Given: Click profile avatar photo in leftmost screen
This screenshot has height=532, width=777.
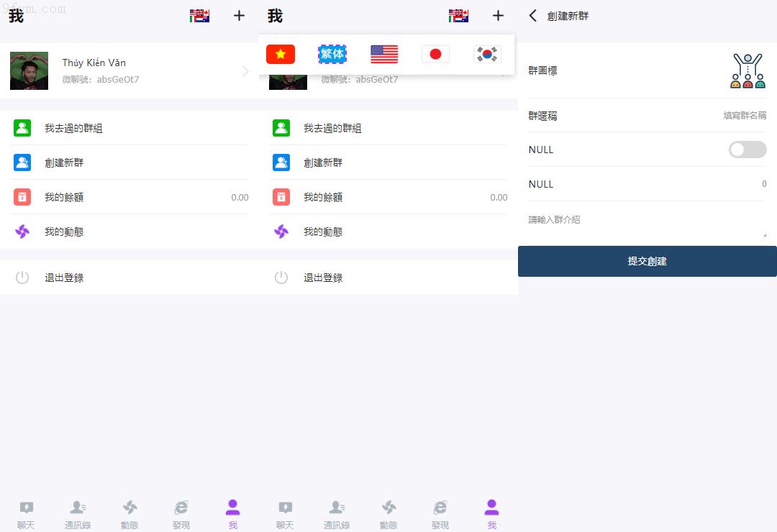Looking at the screenshot, I should point(29,70).
